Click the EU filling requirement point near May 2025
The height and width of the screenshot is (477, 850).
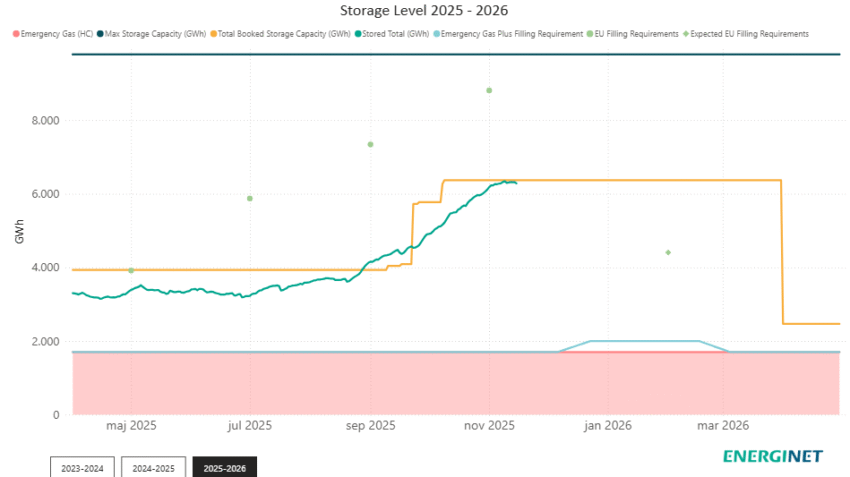coord(131,270)
